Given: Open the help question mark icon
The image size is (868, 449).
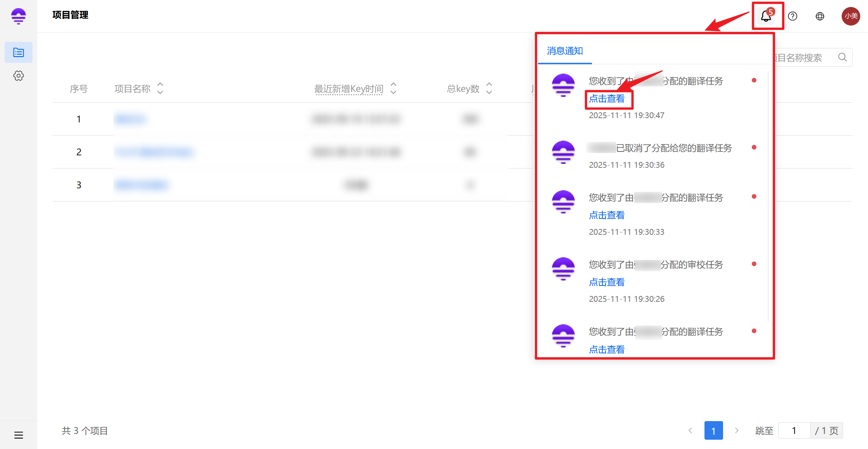Looking at the screenshot, I should point(793,16).
